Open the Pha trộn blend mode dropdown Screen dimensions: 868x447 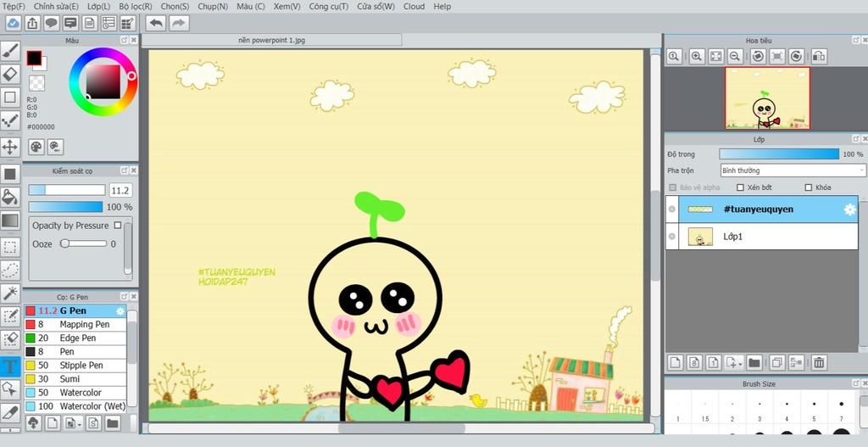click(793, 170)
